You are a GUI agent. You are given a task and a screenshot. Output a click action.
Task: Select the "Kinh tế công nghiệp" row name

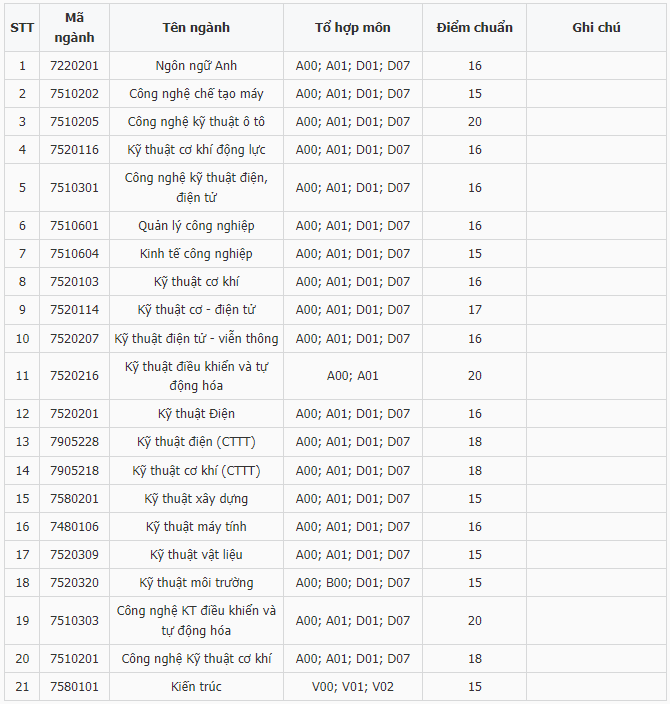[x=196, y=253]
